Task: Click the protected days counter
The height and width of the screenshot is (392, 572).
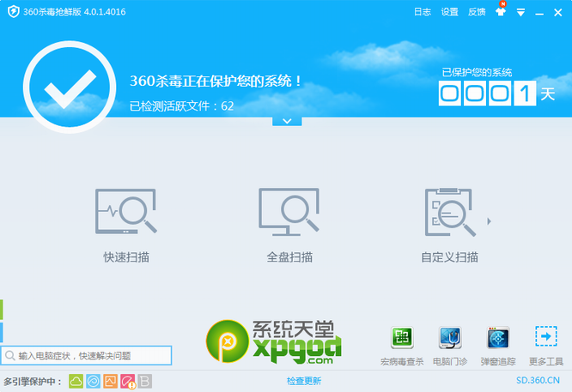Action: tap(487, 93)
